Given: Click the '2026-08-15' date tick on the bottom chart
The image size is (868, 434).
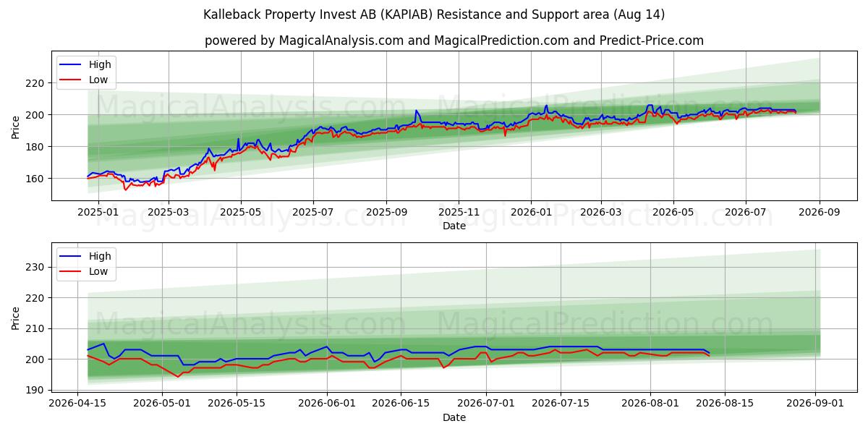Looking at the screenshot, I should (x=725, y=404).
